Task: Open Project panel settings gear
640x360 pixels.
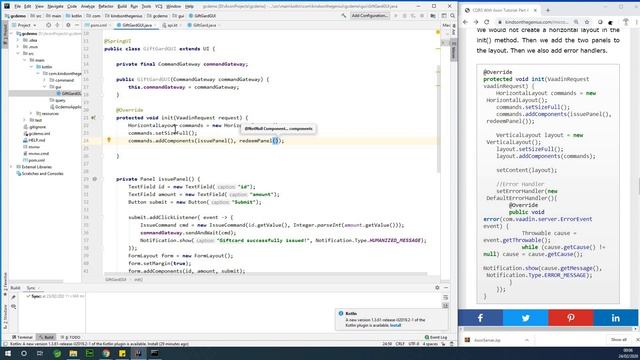Action: tap(68, 25)
